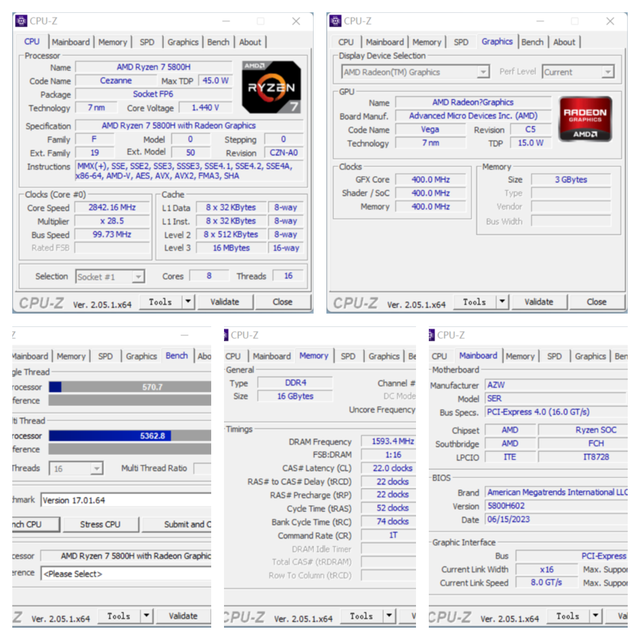Close the CPU window with the X

[296, 21]
